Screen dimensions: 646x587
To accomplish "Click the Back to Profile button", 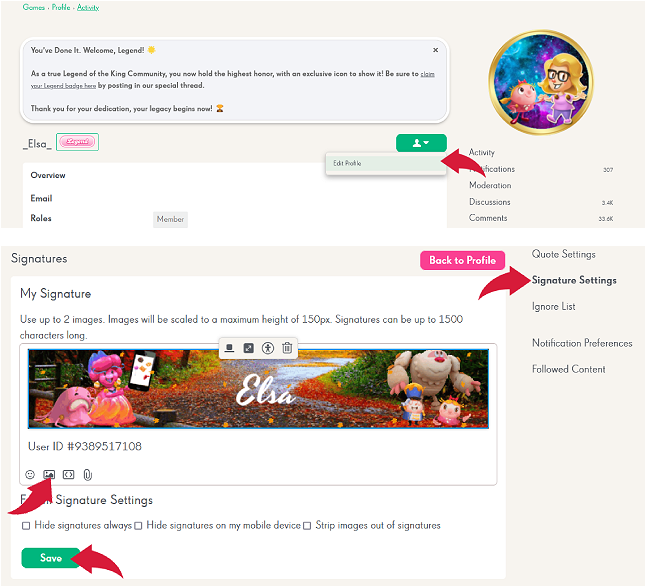I will pyautogui.click(x=462, y=260).
